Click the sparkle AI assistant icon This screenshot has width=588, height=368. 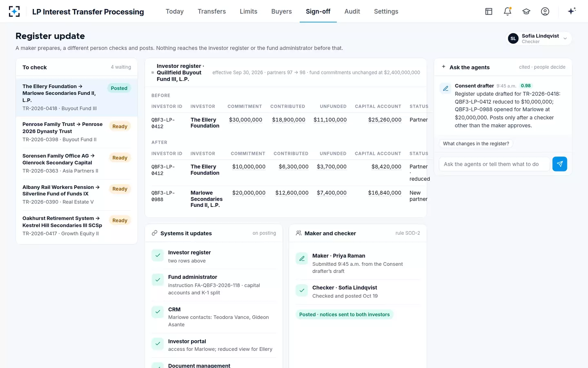(x=572, y=11)
